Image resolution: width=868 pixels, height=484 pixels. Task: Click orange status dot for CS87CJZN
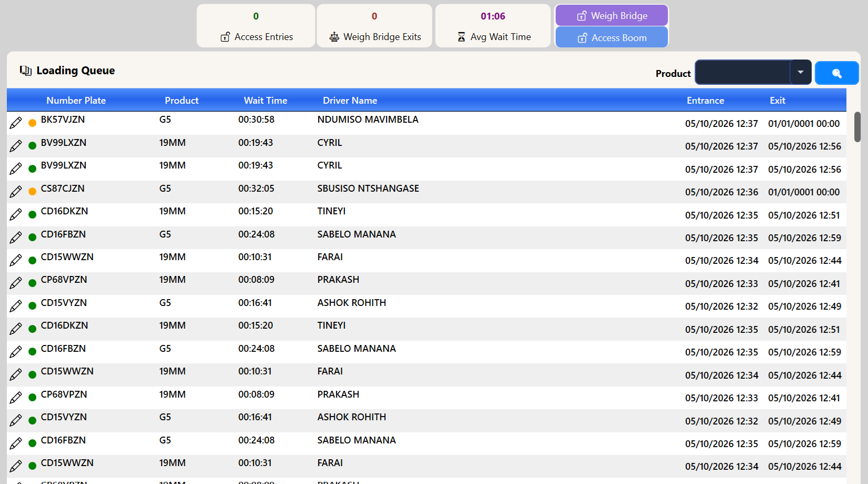[32, 192]
